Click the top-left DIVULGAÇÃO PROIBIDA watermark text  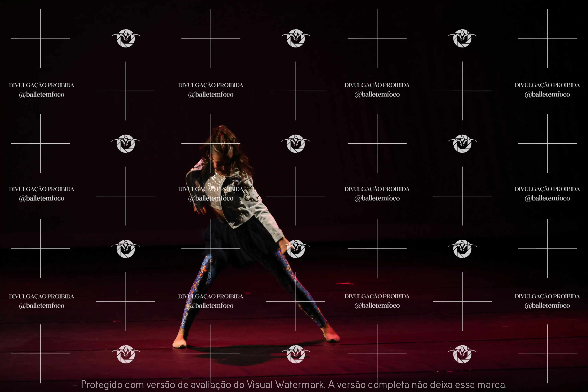pyautogui.click(x=41, y=85)
